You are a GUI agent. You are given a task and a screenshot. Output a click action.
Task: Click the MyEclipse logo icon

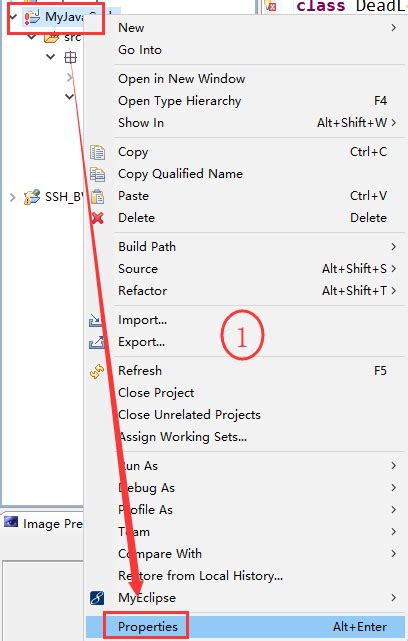tap(97, 598)
